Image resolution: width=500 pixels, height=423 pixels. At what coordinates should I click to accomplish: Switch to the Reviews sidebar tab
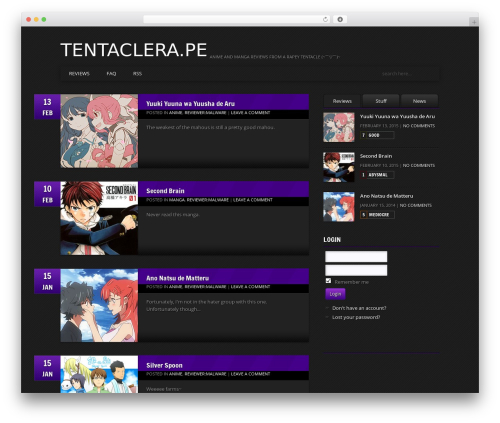[342, 101]
